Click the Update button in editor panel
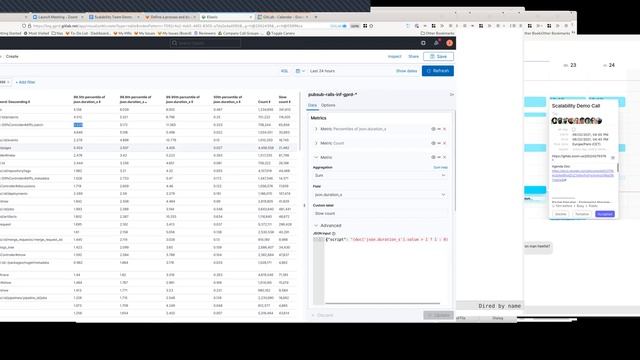This screenshot has height=360, width=640. click(x=438, y=315)
